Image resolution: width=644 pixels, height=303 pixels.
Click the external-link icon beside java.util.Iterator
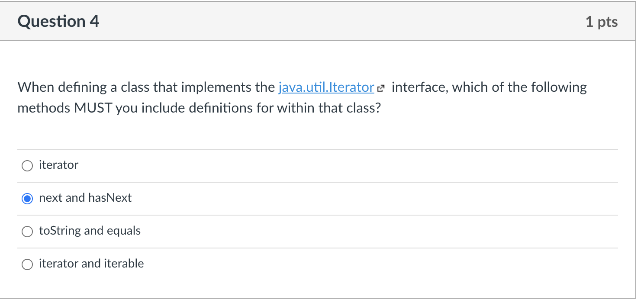(x=380, y=88)
